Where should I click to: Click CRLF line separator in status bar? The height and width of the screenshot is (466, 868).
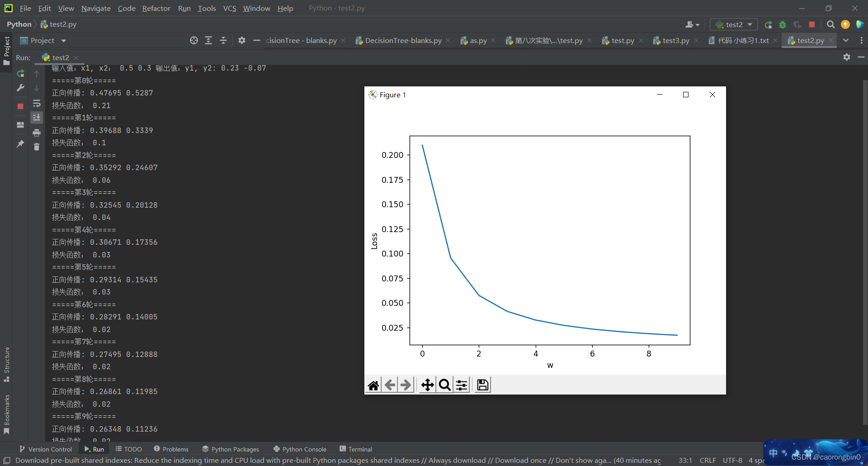click(x=708, y=460)
